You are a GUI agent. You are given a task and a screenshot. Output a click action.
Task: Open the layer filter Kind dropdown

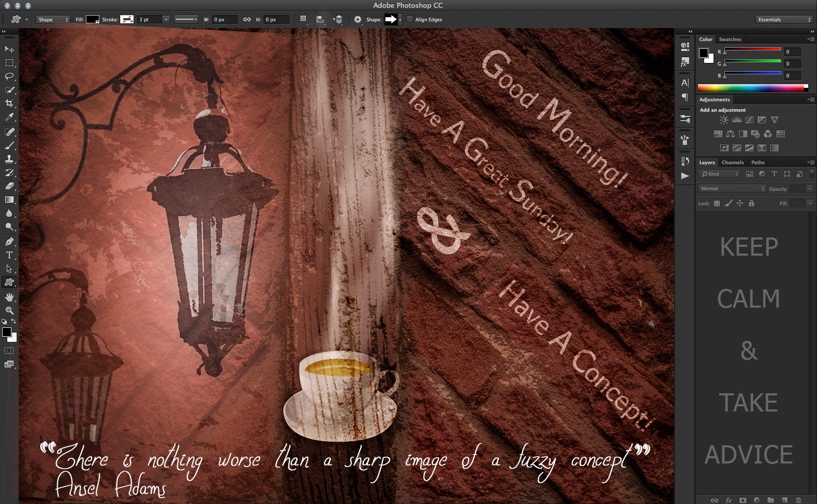pos(719,174)
